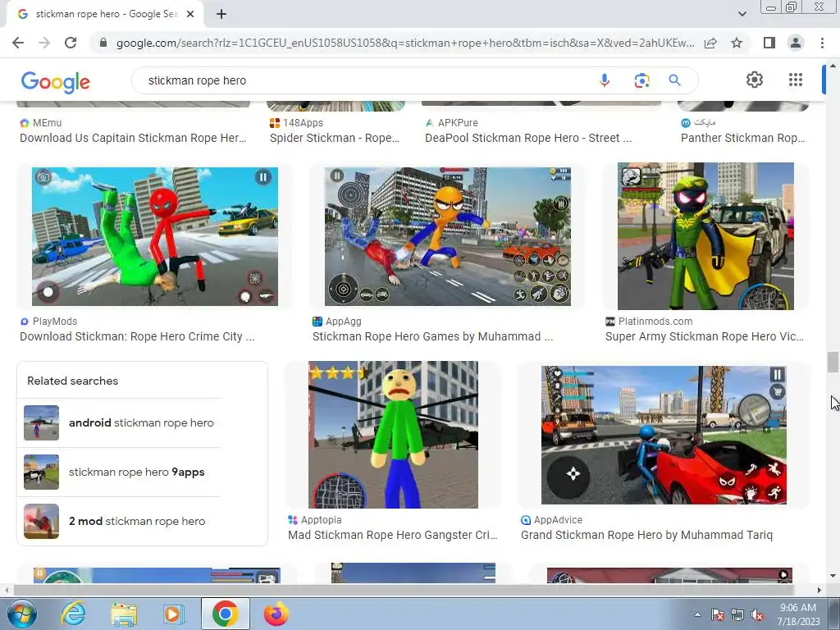This screenshot has width=840, height=630.
Task: Click the address bar URL
Action: tap(405, 43)
